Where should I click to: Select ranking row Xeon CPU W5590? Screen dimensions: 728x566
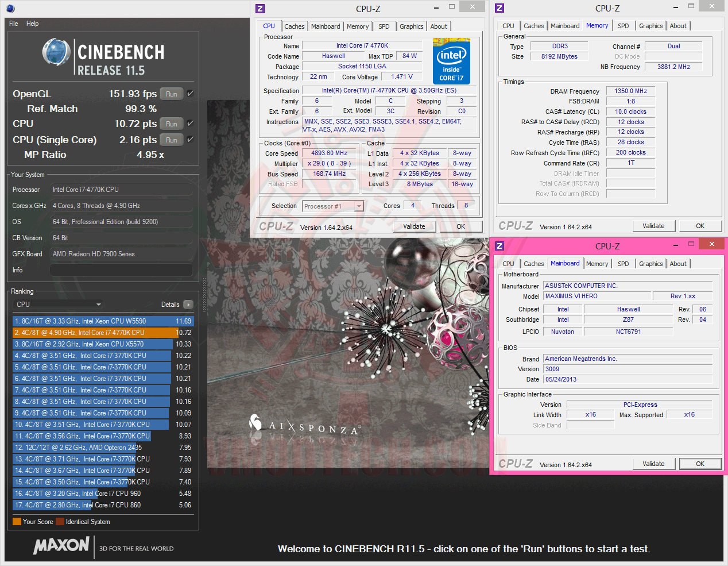point(103,321)
